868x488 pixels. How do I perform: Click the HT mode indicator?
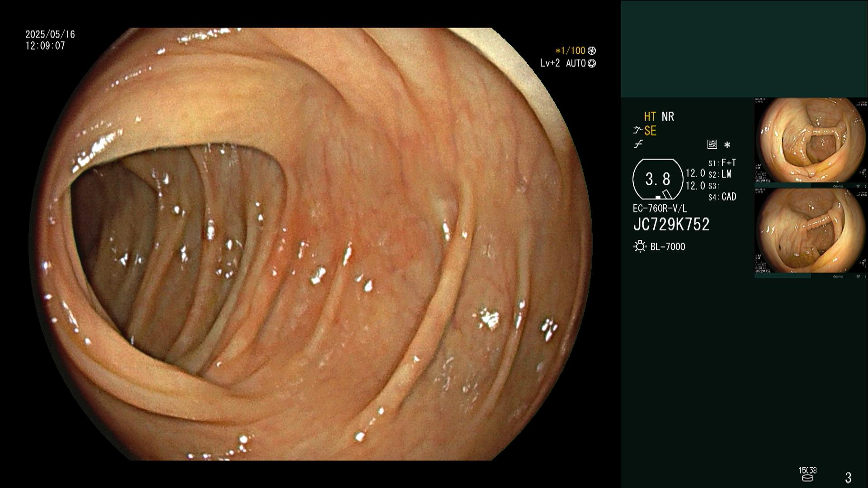pos(650,117)
